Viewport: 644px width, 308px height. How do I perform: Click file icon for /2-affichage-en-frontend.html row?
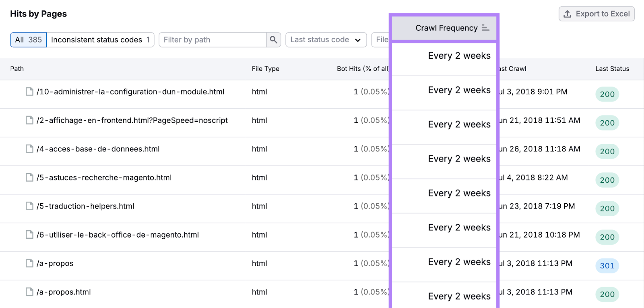pyautogui.click(x=29, y=120)
